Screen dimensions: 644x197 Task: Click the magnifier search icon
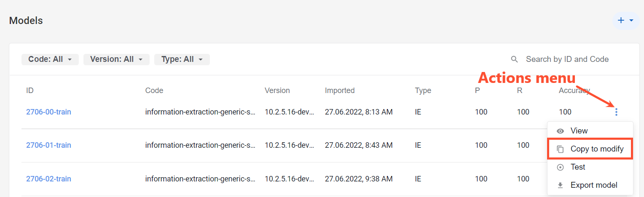pos(514,59)
